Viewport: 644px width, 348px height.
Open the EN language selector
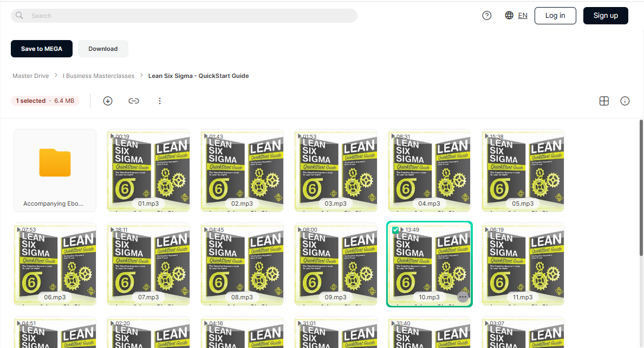(523, 16)
